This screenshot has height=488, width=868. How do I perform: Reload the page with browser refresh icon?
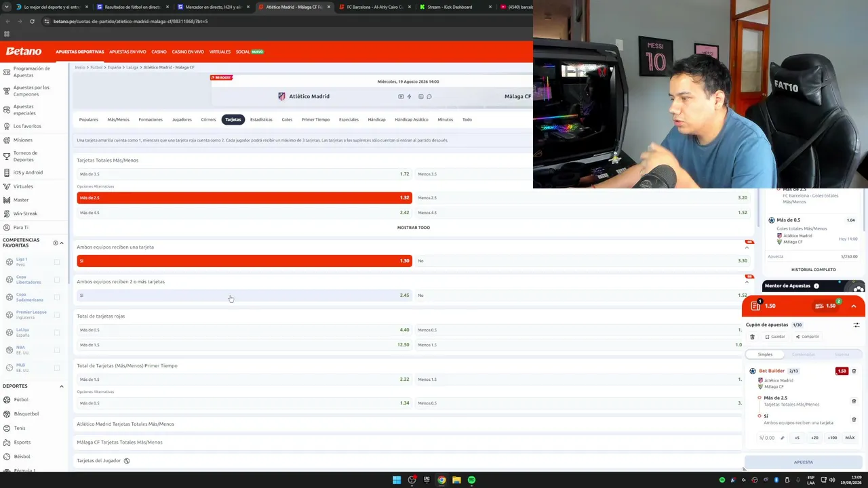[32, 21]
